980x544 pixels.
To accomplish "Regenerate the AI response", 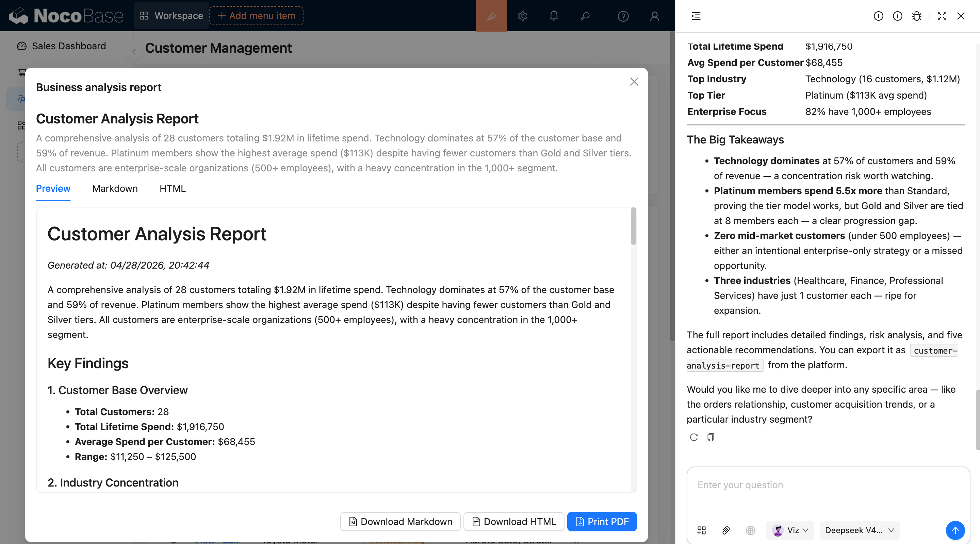I will (x=693, y=437).
